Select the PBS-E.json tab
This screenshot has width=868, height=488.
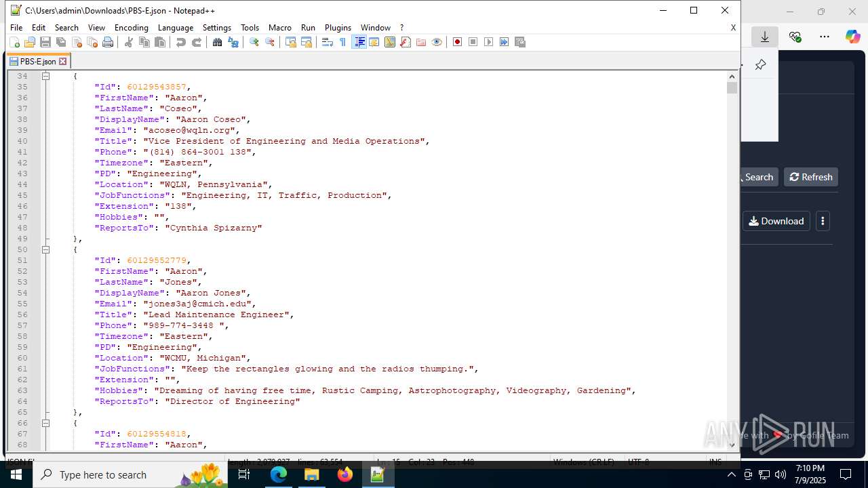point(38,61)
